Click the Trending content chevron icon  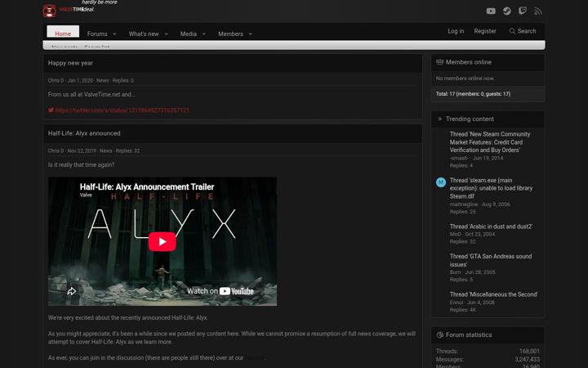(440, 119)
